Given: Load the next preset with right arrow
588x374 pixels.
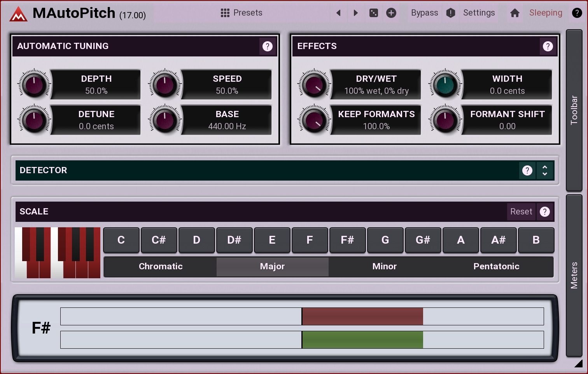Looking at the screenshot, I should 355,13.
